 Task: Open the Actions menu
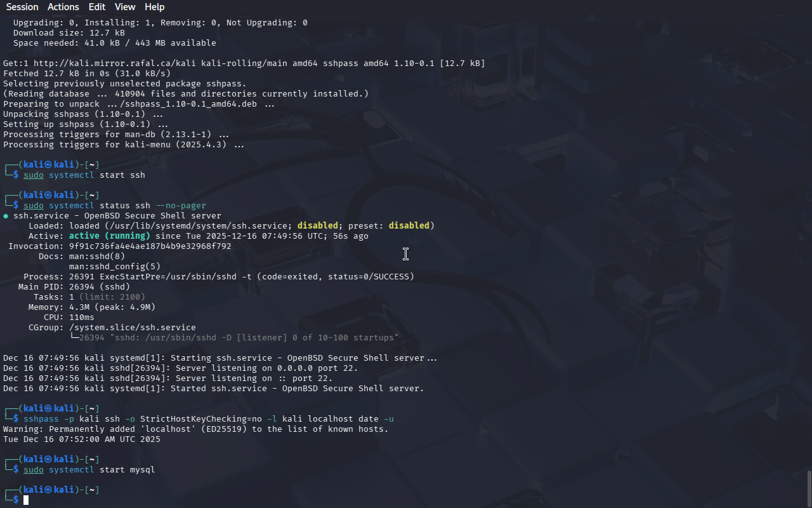(x=63, y=7)
